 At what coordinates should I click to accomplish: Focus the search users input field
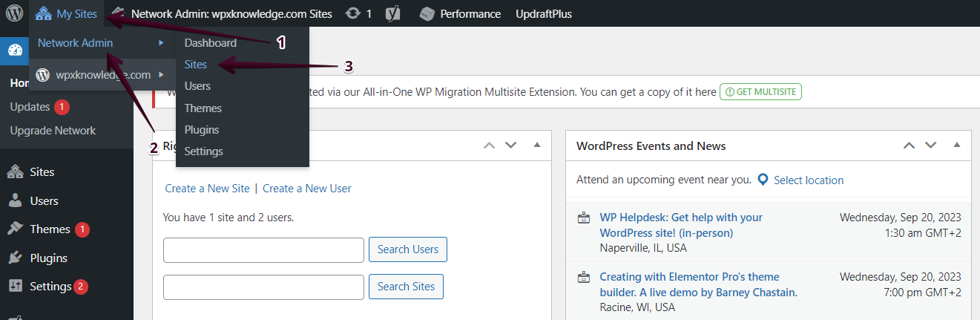click(x=263, y=250)
